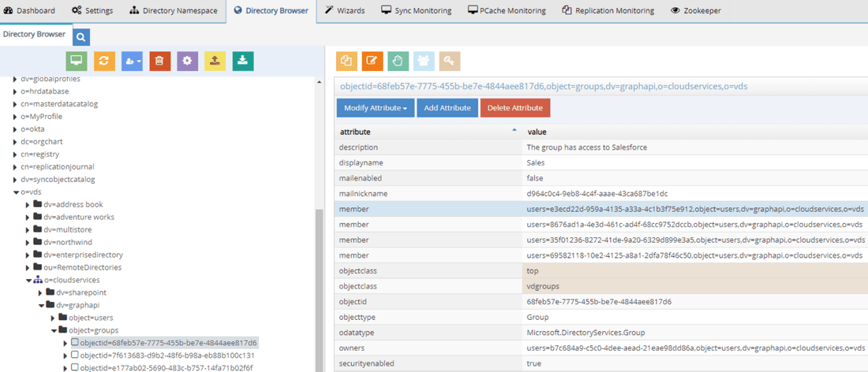Click the yellow upload icon

pos(215,61)
